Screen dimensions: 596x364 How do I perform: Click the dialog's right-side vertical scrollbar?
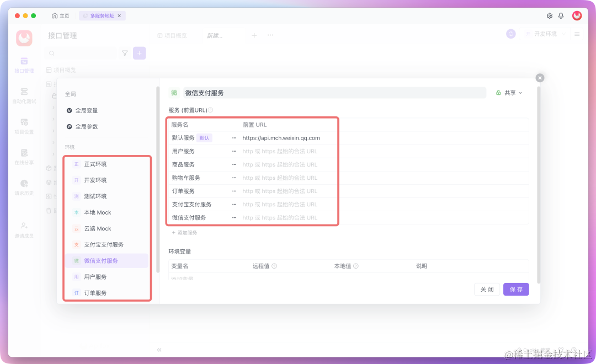539,185
